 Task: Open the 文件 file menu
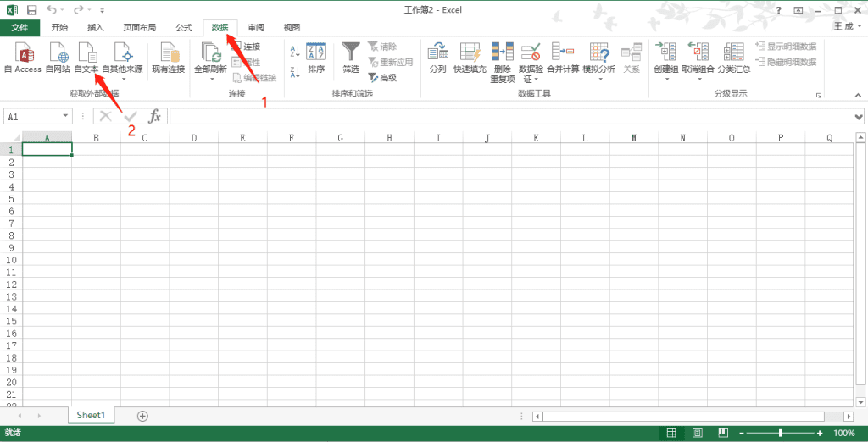[19, 27]
